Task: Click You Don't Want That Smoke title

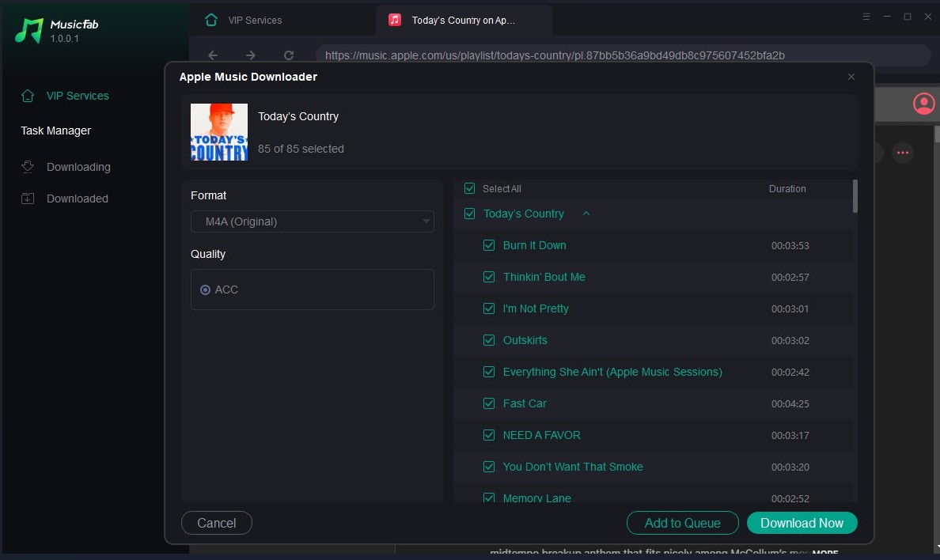Action: (x=573, y=467)
